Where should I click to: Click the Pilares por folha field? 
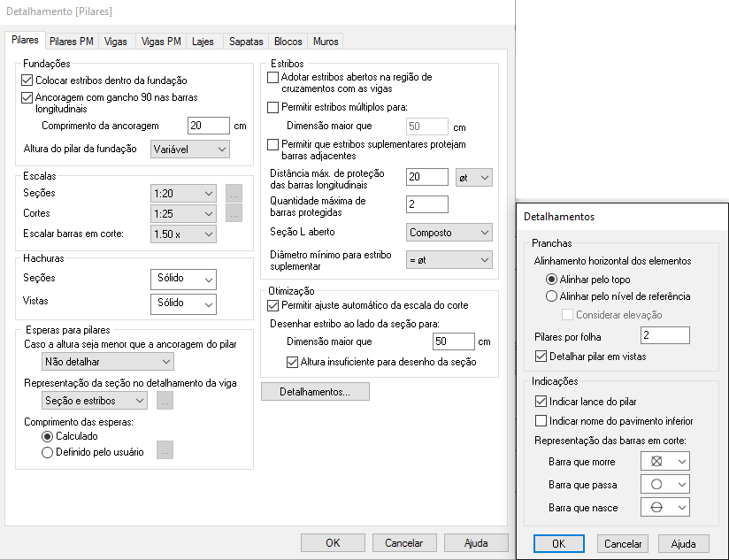[664, 335]
